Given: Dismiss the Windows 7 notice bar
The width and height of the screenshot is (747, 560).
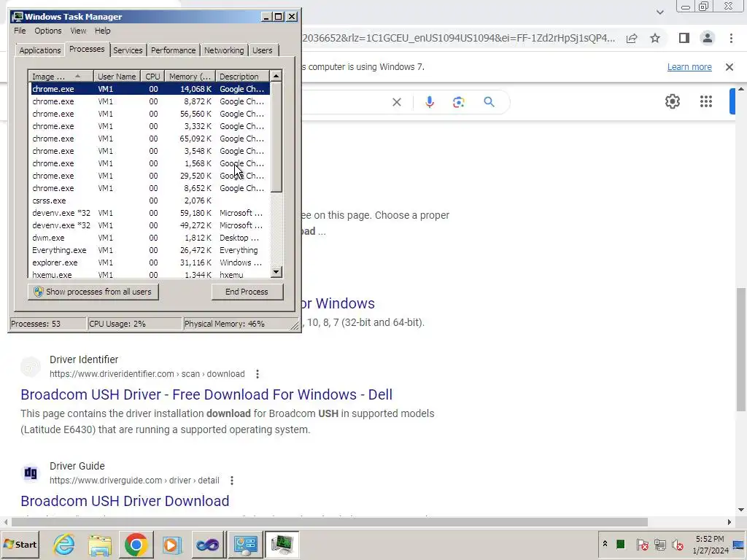Looking at the screenshot, I should pyautogui.click(x=729, y=67).
